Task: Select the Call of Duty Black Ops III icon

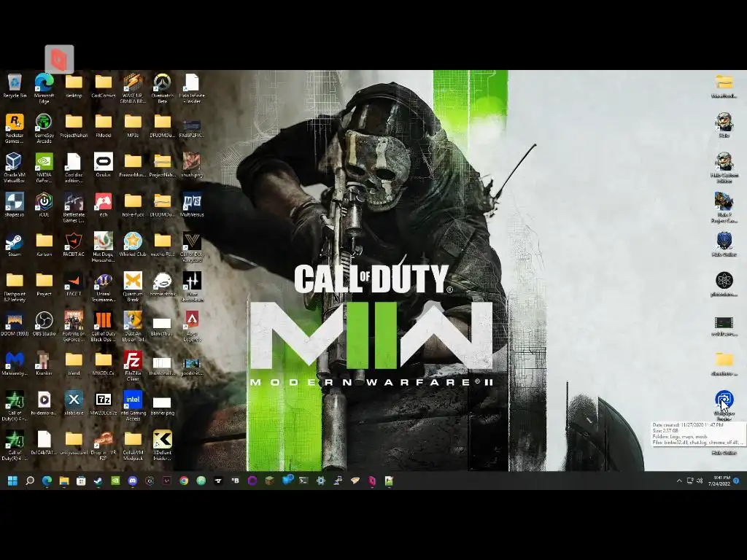Action: click(103, 326)
